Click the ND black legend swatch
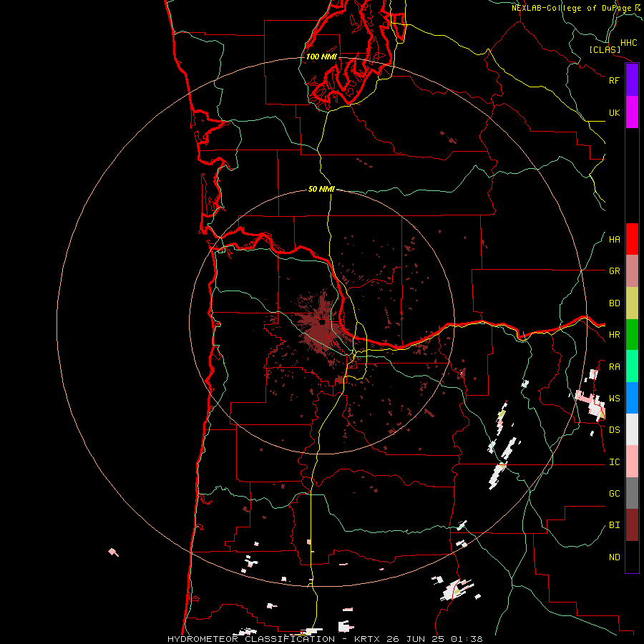 [632, 557]
